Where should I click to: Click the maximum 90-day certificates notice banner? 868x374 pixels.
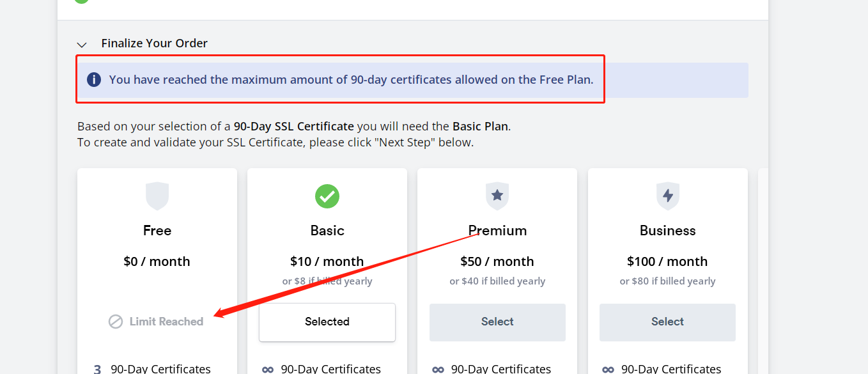pyautogui.click(x=413, y=80)
